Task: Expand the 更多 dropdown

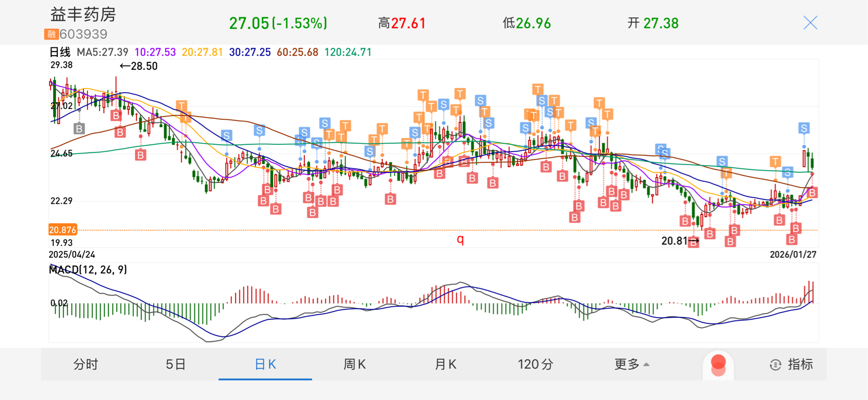Action: tap(632, 364)
